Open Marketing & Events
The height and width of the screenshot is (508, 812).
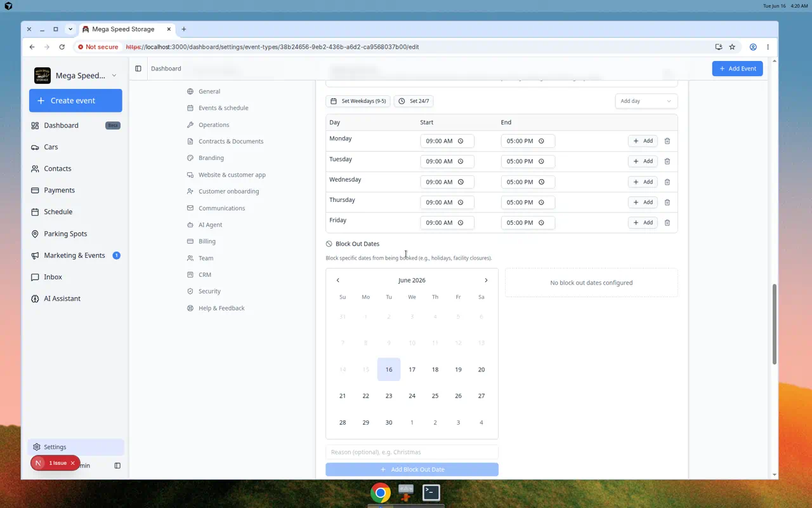point(75,255)
